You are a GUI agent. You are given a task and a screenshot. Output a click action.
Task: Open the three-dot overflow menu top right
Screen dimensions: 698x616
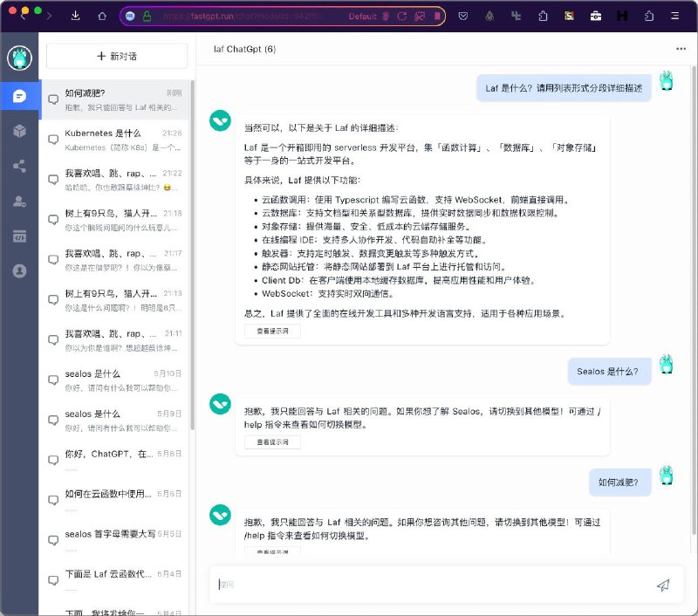click(681, 48)
